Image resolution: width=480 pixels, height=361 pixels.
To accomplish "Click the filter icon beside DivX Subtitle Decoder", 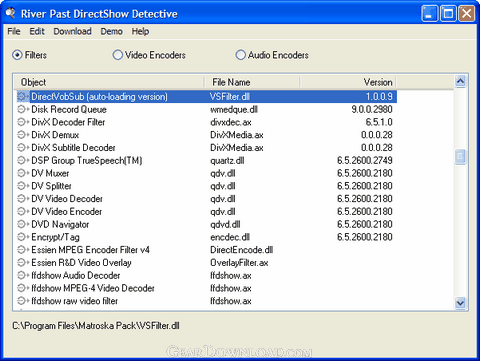I will pyautogui.click(x=23, y=148).
